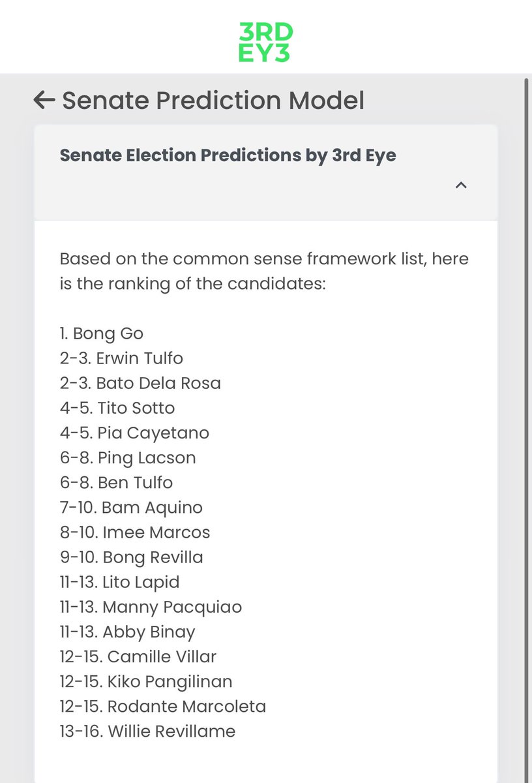Click the vertical scrollbar on the right
The height and width of the screenshot is (783, 532).
526,391
